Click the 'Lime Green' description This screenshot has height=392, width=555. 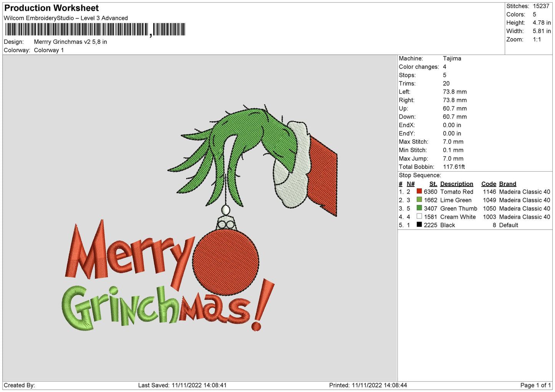pos(456,200)
